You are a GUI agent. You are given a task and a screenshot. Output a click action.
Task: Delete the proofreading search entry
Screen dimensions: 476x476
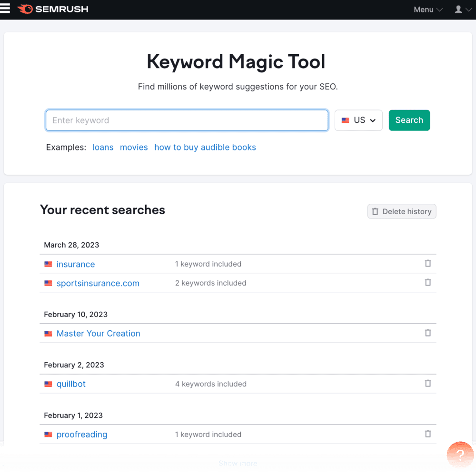(428, 434)
